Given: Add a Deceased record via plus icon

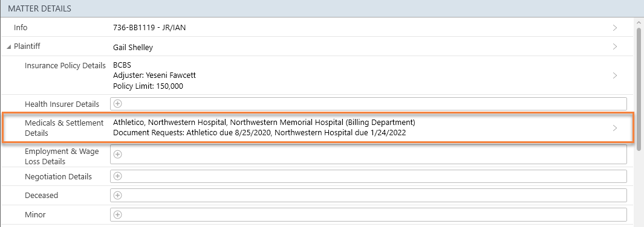Looking at the screenshot, I should click(x=117, y=195).
